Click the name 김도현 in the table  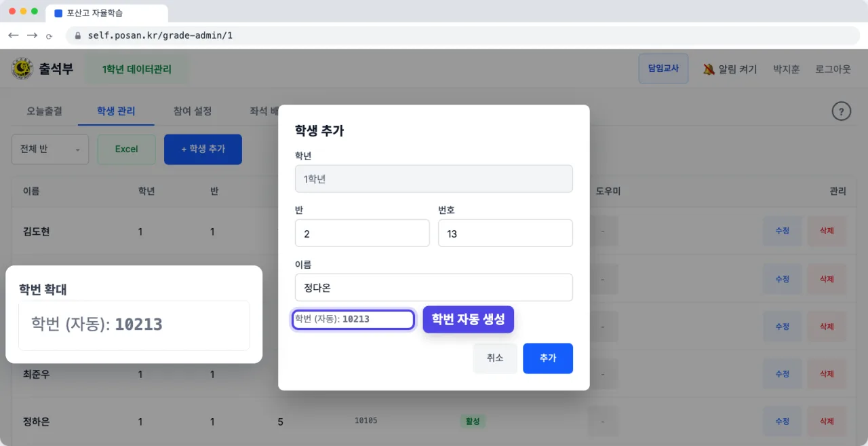(37, 231)
